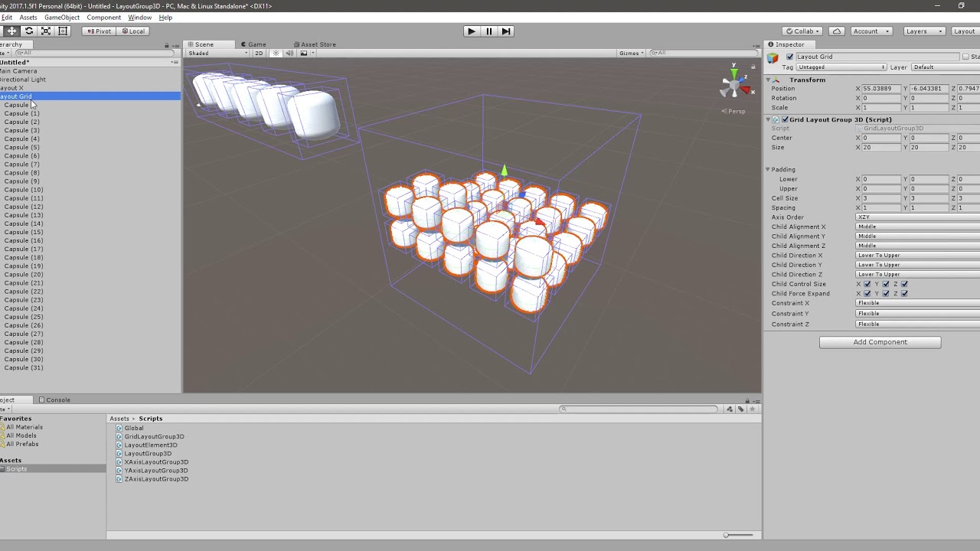Screen dimensions: 980x551
Task: Open Component menu
Action: (103, 17)
